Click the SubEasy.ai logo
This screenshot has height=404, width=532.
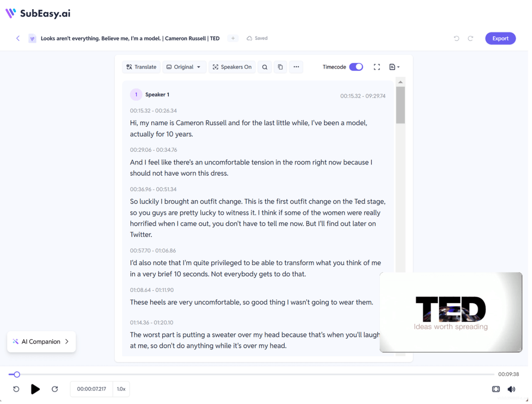(x=38, y=13)
